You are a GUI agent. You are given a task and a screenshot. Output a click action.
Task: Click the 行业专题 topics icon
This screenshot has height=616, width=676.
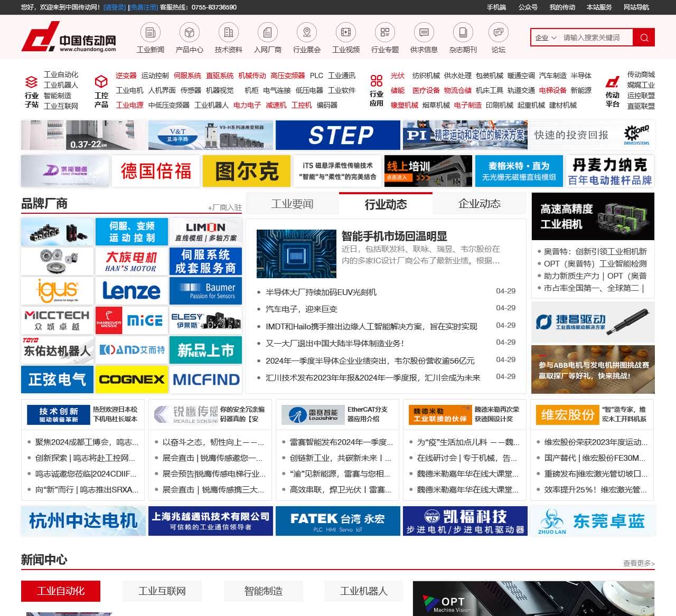click(x=384, y=33)
